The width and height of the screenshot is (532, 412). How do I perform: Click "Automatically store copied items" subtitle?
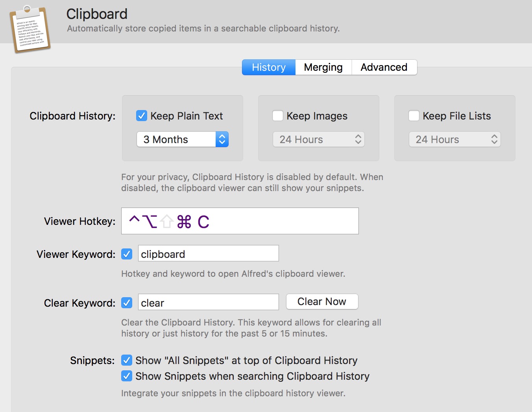[203, 28]
